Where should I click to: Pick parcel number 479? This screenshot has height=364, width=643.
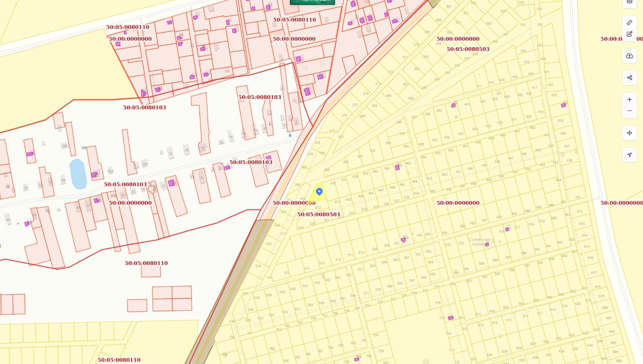coord(365,173)
